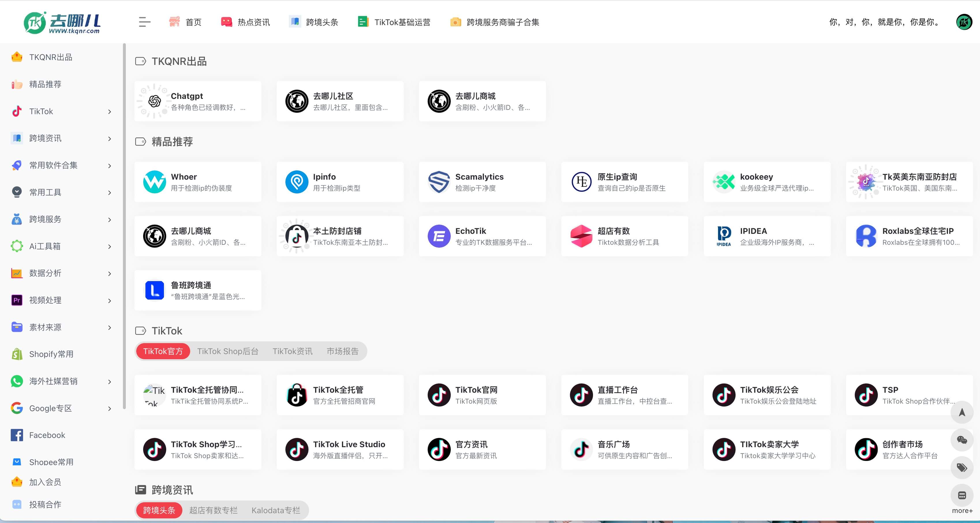The image size is (980, 523).
Task: Click the WeChat floating icon
Action: click(x=962, y=440)
